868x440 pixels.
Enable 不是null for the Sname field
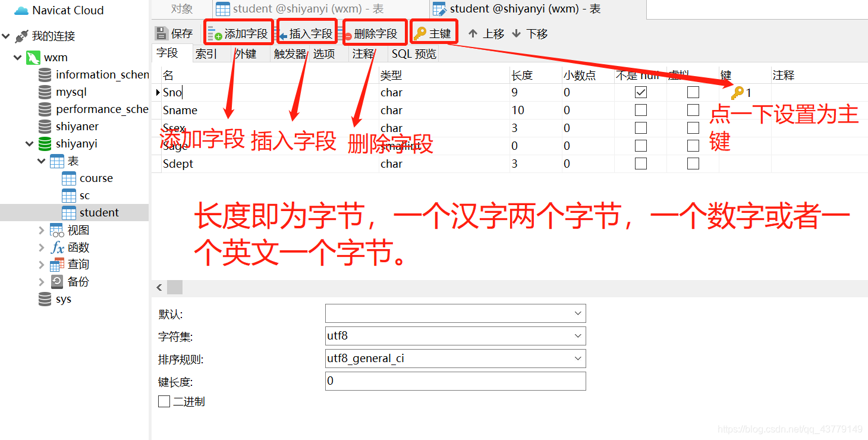coord(640,110)
